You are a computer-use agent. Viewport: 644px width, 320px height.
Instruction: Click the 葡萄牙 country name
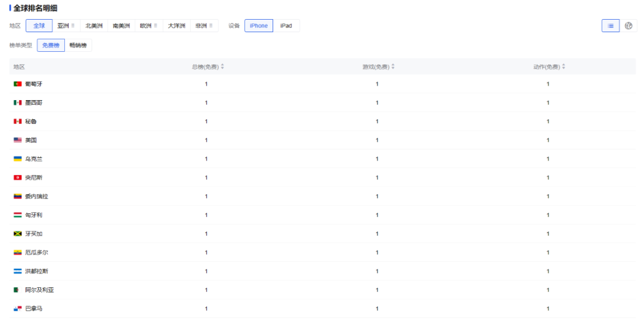tap(33, 83)
